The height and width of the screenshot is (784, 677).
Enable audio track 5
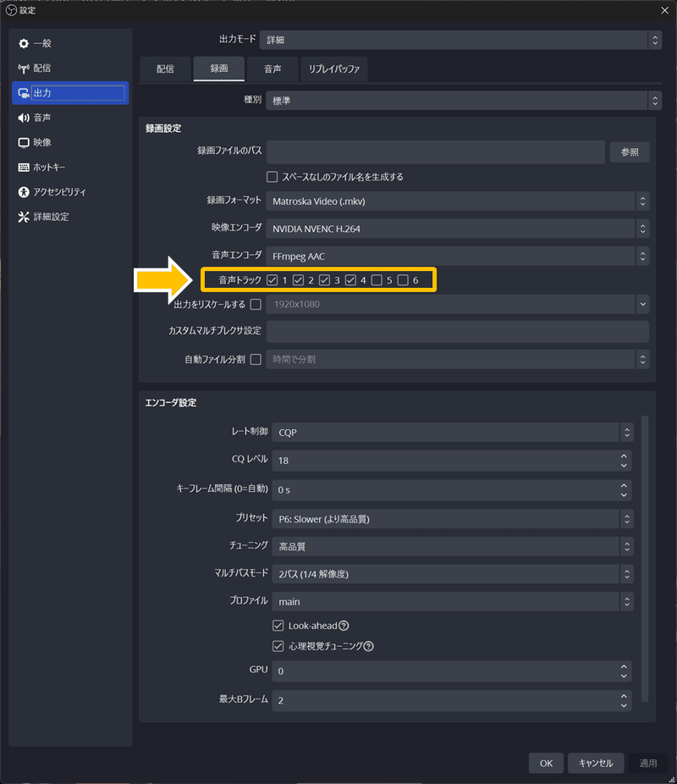(377, 280)
